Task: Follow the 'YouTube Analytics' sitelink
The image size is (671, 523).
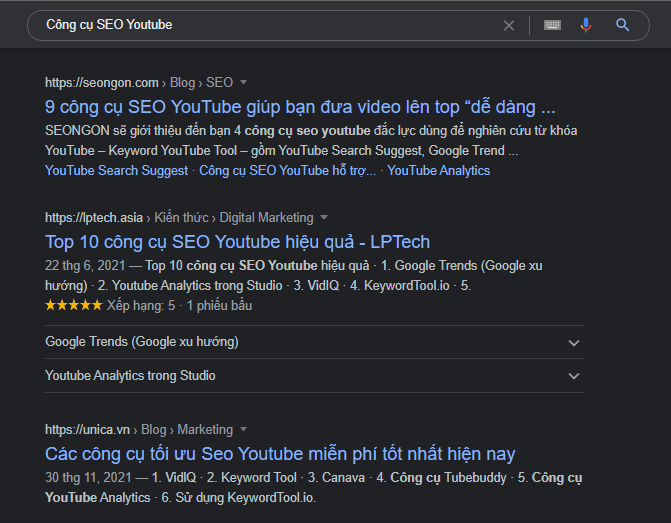Action: [439, 170]
